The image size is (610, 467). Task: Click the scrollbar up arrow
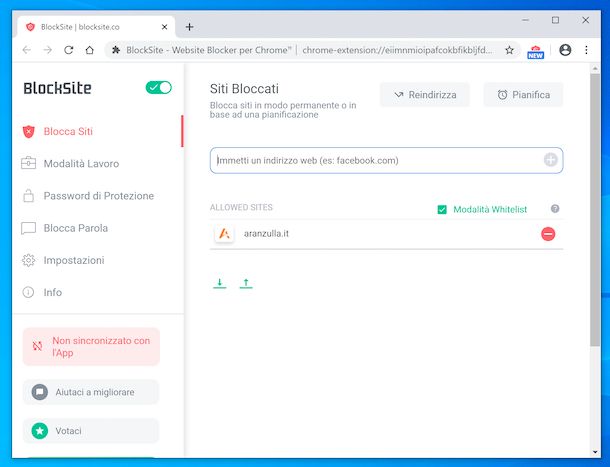595,68
